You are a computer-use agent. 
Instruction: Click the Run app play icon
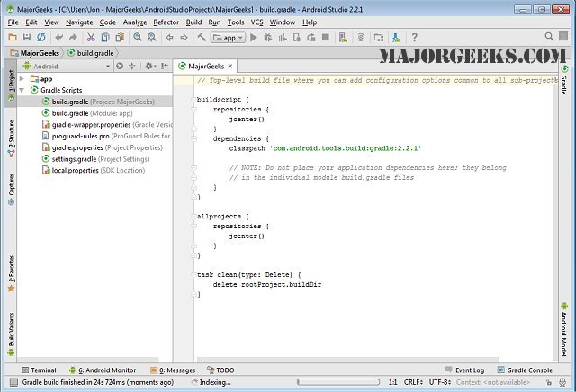click(255, 38)
